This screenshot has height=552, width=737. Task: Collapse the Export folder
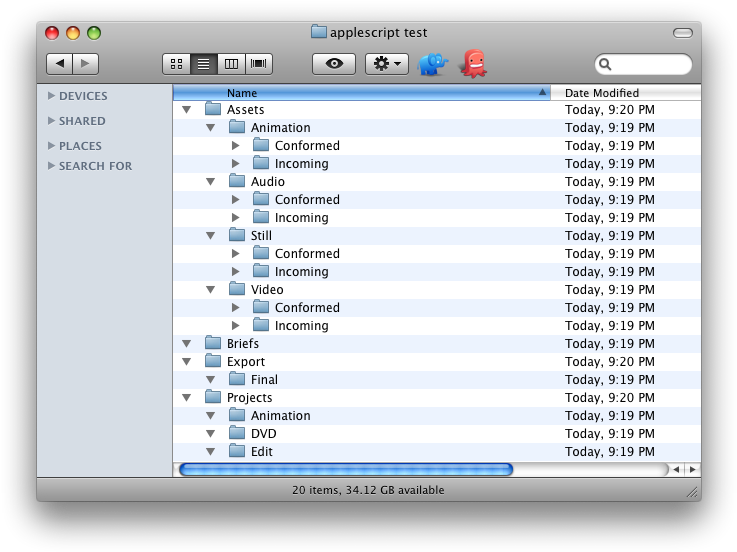tap(187, 362)
